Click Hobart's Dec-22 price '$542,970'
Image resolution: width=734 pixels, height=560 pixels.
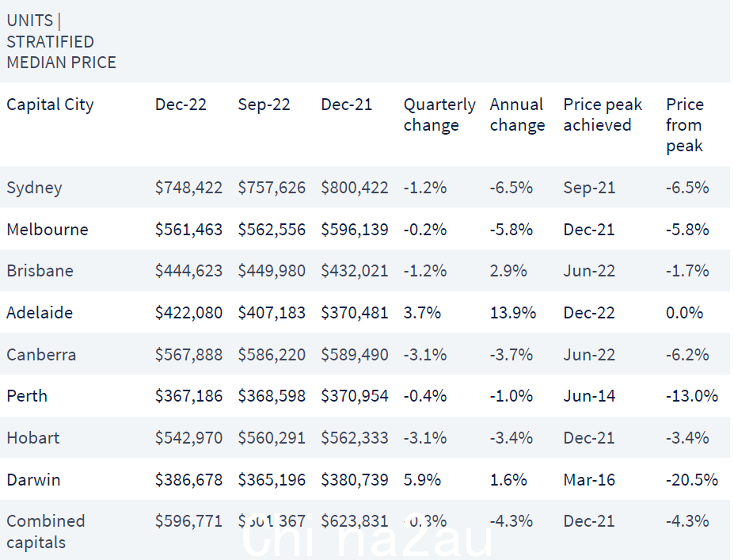(x=188, y=438)
